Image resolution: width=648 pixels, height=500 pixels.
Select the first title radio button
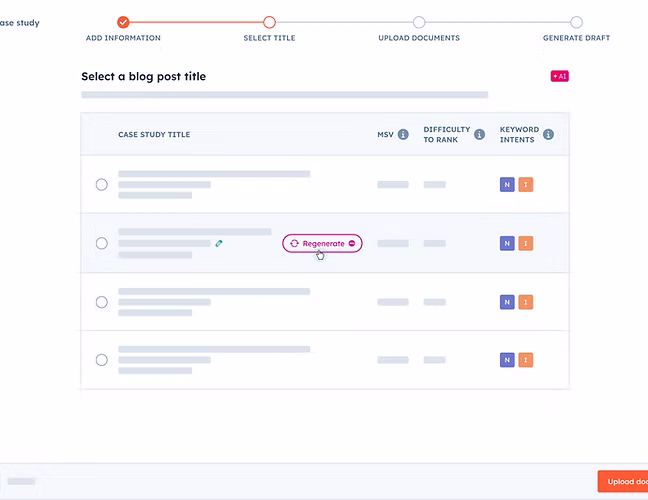[x=102, y=184]
